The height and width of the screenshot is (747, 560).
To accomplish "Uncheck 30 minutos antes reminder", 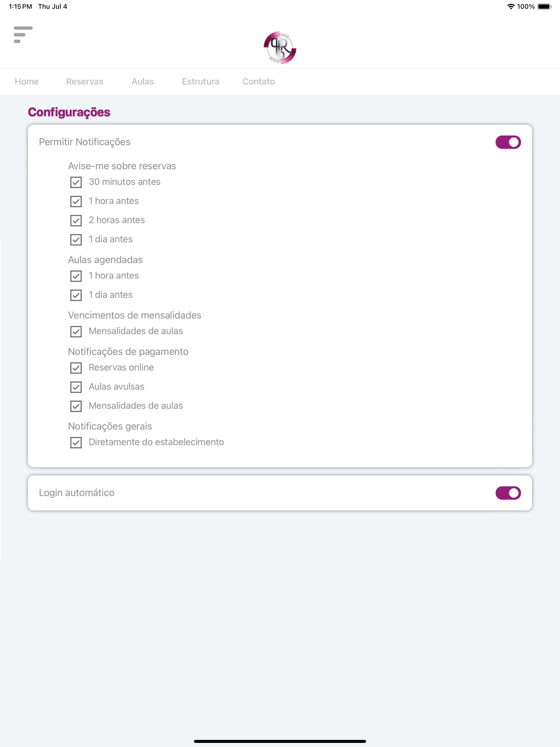I will pyautogui.click(x=76, y=182).
